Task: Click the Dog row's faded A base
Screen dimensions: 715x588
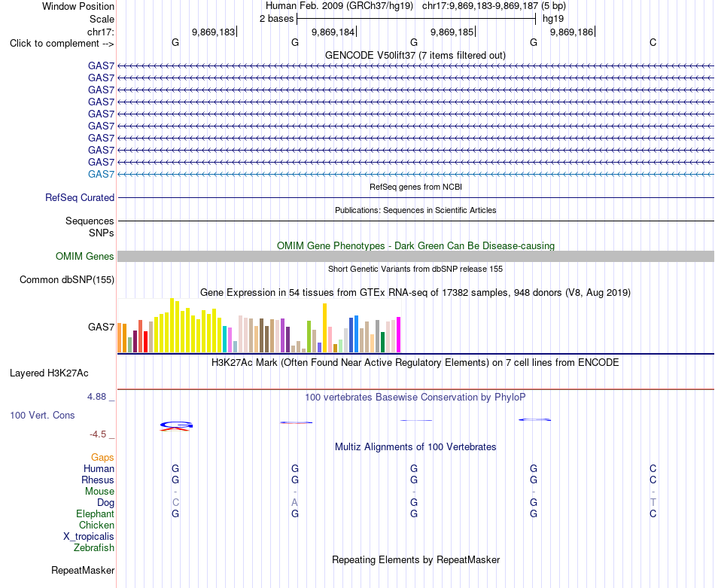Action: coord(294,502)
